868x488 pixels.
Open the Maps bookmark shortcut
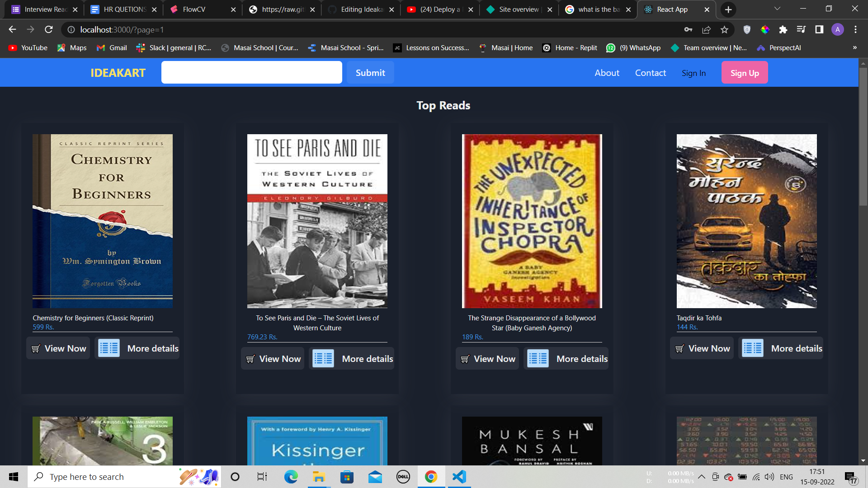point(71,47)
